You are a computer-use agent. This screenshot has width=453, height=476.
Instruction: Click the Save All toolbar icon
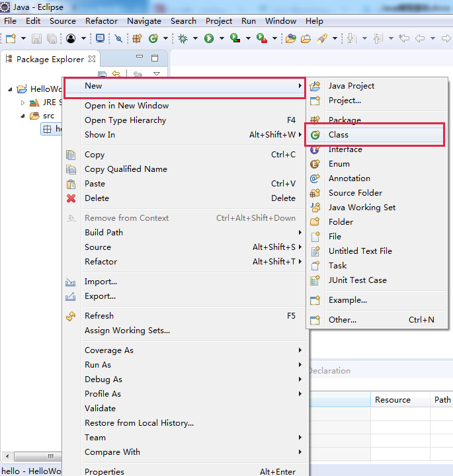point(52,38)
